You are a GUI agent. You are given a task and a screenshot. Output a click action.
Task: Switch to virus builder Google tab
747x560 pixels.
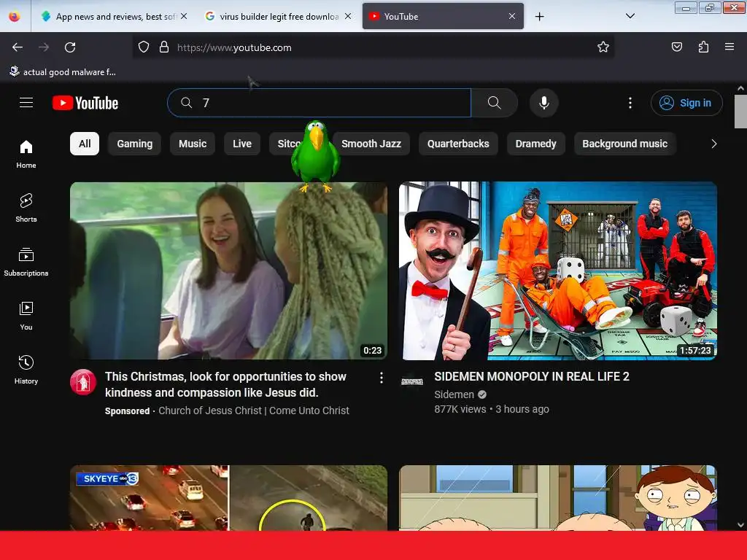coord(279,16)
